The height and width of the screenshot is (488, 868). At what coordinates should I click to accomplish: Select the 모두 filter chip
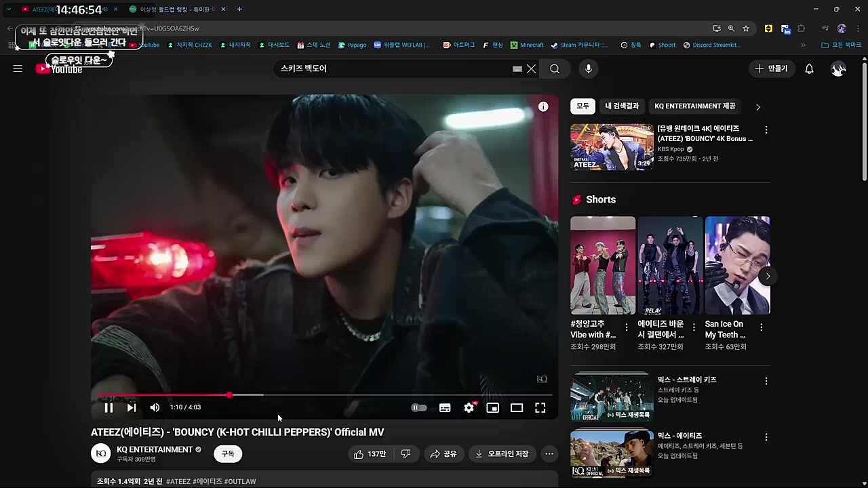[x=583, y=106]
